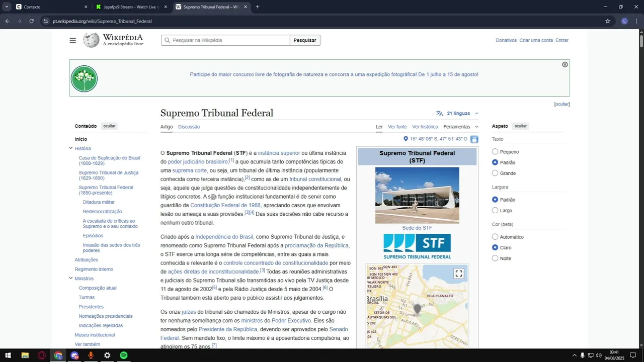Choose the Noite color mode

(x=495, y=258)
